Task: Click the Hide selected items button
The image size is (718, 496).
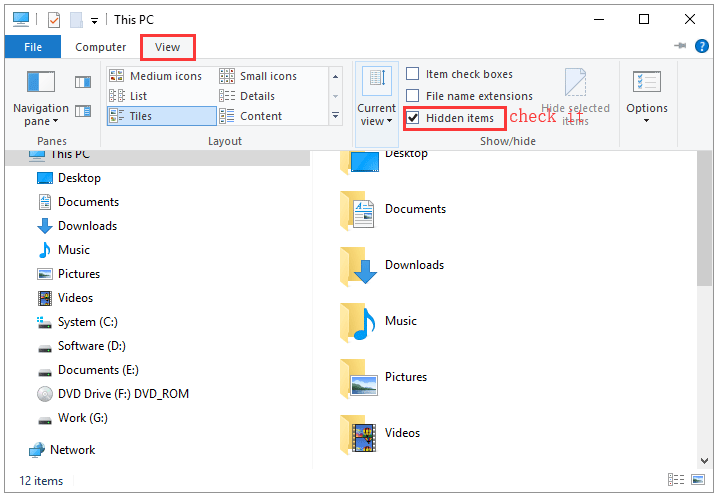Action: coord(575,97)
